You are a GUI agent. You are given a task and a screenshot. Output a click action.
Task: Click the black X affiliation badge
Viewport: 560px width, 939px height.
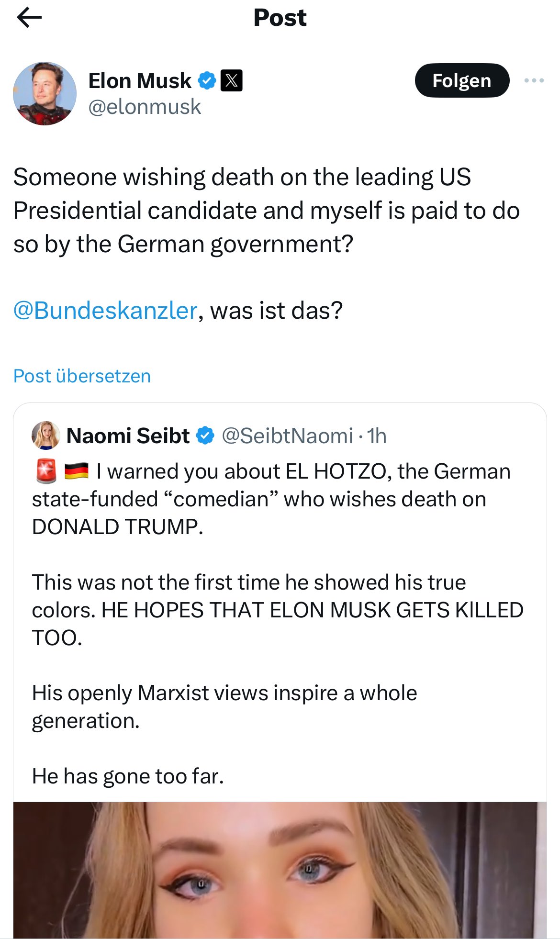[x=231, y=80]
